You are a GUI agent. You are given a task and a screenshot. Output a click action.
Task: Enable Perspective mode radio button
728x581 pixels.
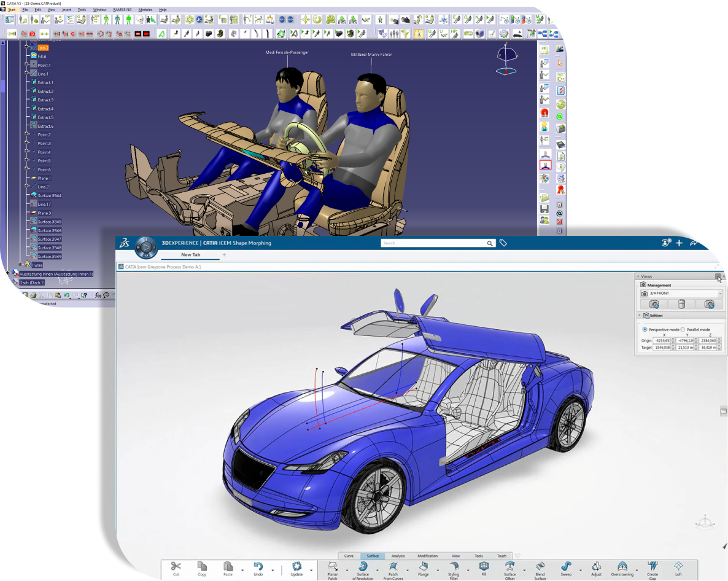pyautogui.click(x=645, y=330)
